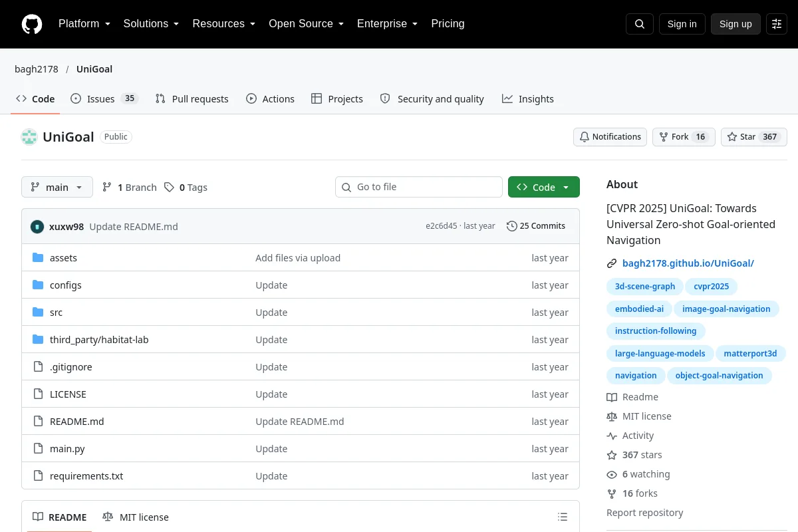Expand the Open Source menu

point(307,24)
